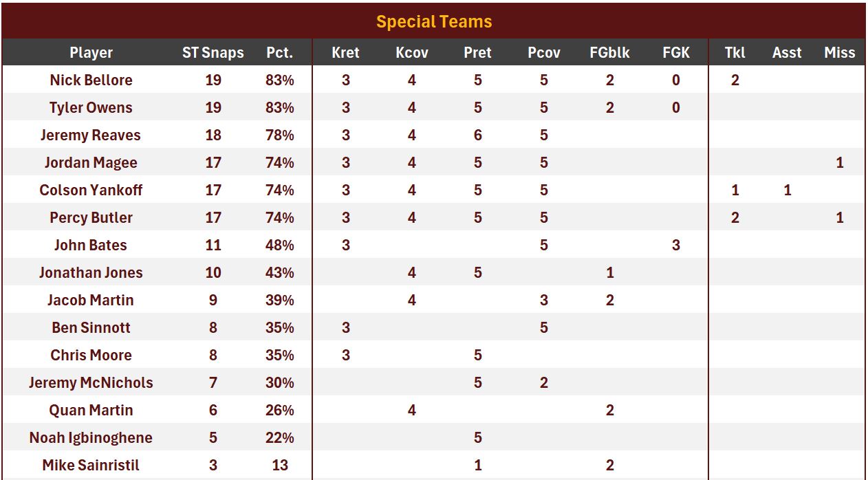Click the Special Teams table title
868x480 pixels.
click(434, 21)
